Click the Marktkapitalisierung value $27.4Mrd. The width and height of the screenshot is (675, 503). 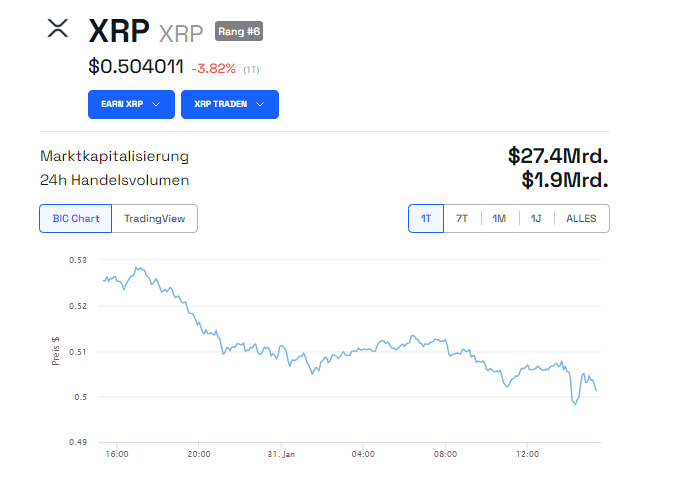click(558, 156)
